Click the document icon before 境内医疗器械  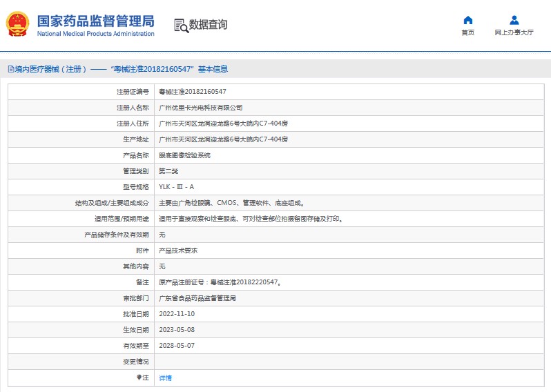click(11, 69)
